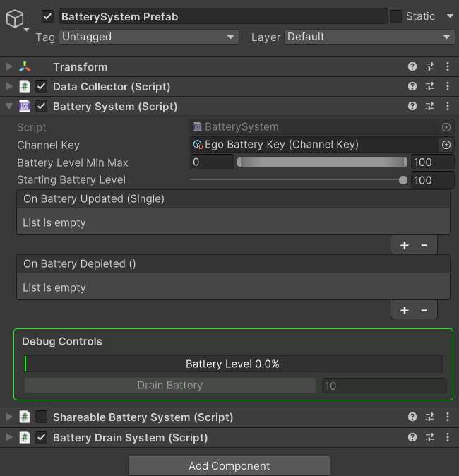Open Data Collector more options menu
This screenshot has width=459, height=476.
click(448, 86)
